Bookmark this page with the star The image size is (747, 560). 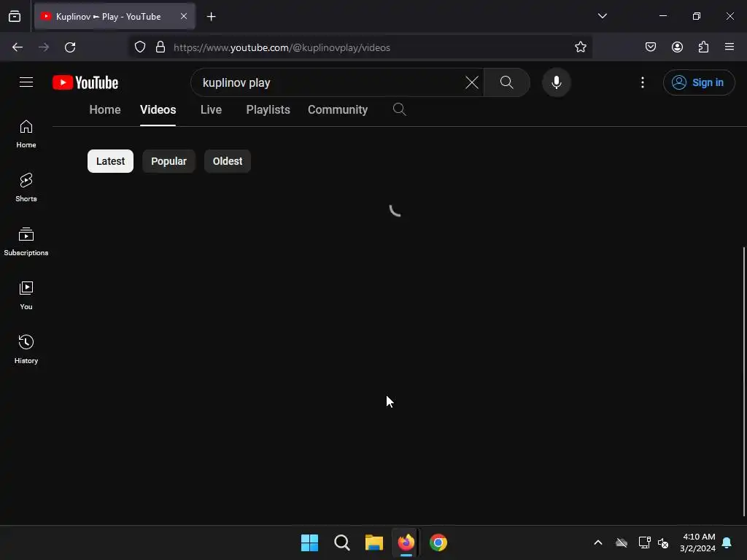click(x=580, y=47)
